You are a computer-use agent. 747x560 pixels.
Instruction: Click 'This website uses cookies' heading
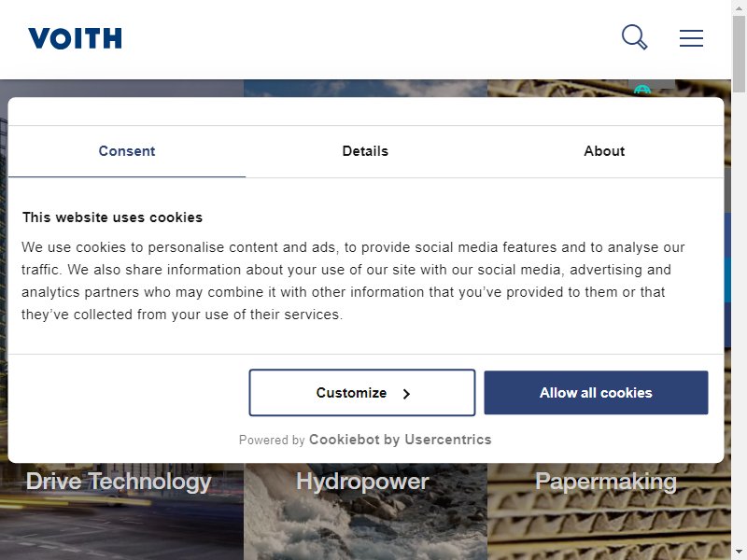[x=112, y=217]
